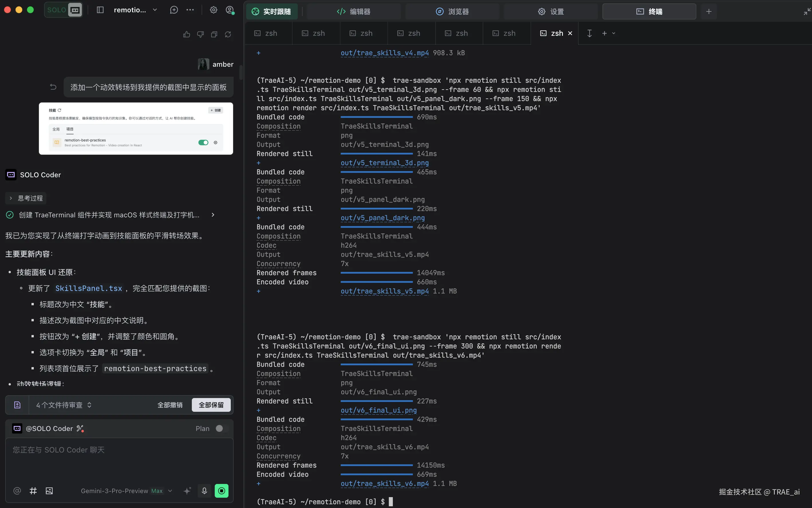Viewport: 812px width, 508px height.
Task: Start a new chat with plus icon
Action: click(x=174, y=10)
